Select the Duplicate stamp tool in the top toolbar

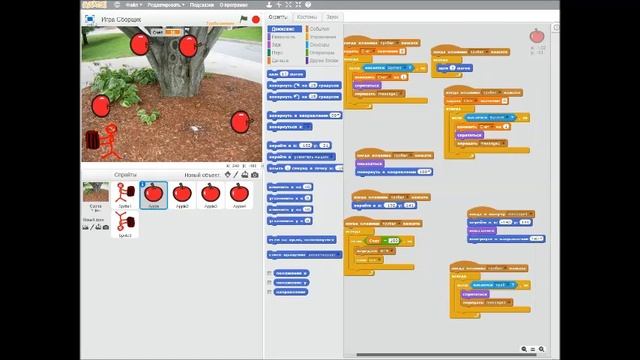pyautogui.click(x=269, y=5)
